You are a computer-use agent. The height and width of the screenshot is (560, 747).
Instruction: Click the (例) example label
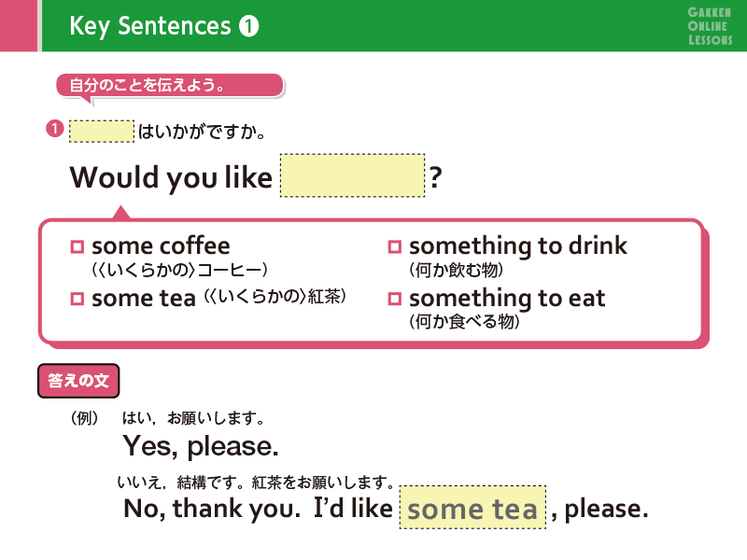pyautogui.click(x=84, y=419)
